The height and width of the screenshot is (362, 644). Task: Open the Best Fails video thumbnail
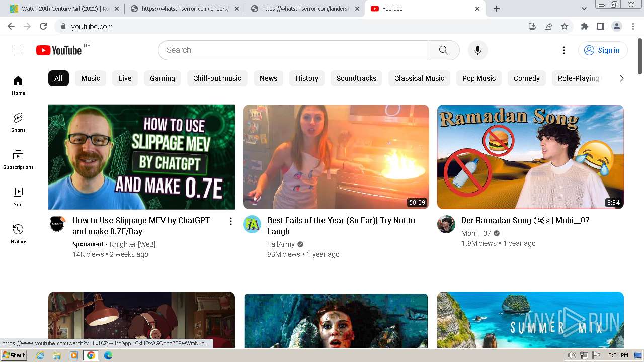(x=336, y=157)
